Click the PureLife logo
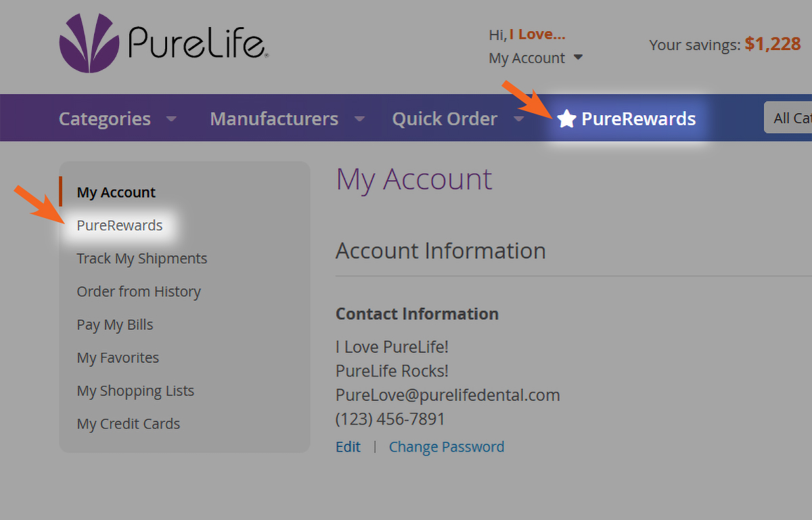812x520 pixels. pyautogui.click(x=164, y=43)
